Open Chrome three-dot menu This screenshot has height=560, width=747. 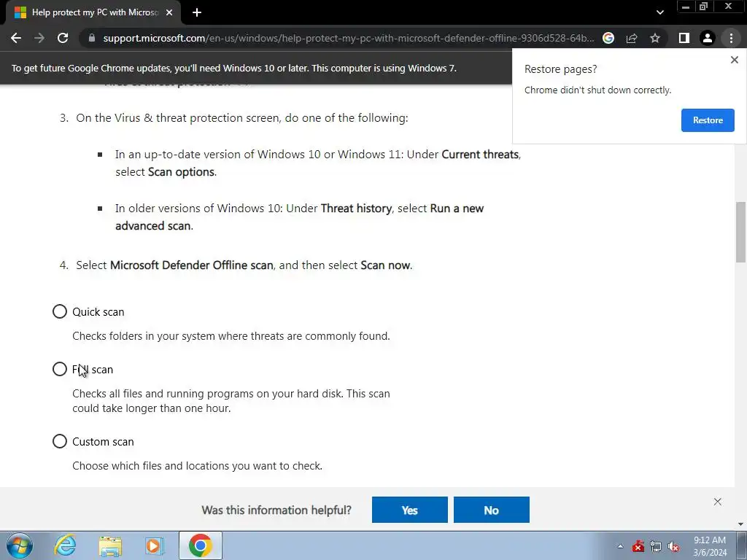pyautogui.click(x=731, y=38)
